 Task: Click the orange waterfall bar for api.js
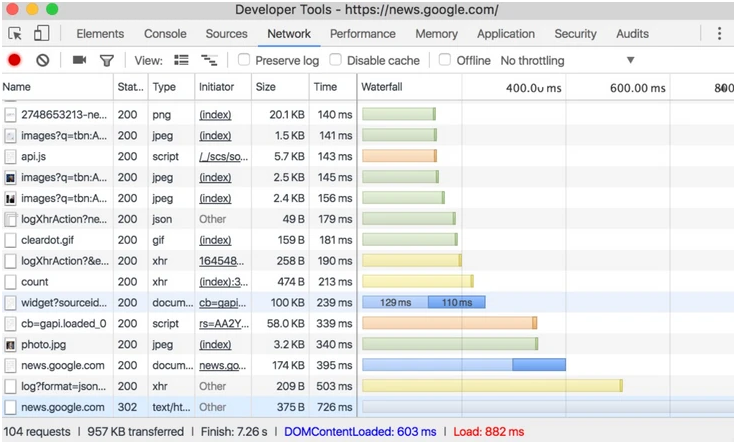point(400,156)
